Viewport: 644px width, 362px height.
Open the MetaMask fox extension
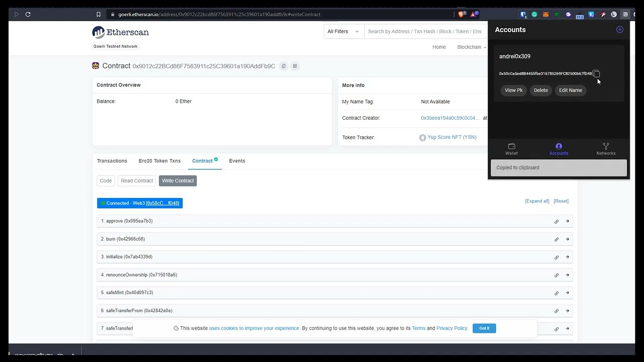tap(546, 15)
